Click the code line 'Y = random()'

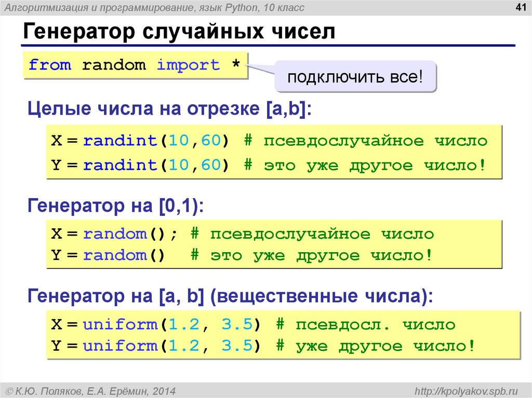pos(108,255)
